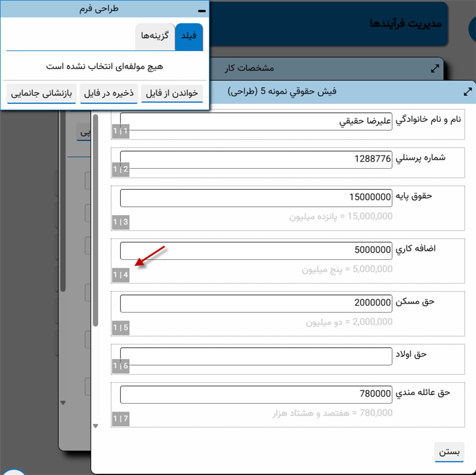Viewport: 476px width, 475px height.
Task: Collapse the طراحی فرم panel with minus icon
Action: [x=201, y=10]
